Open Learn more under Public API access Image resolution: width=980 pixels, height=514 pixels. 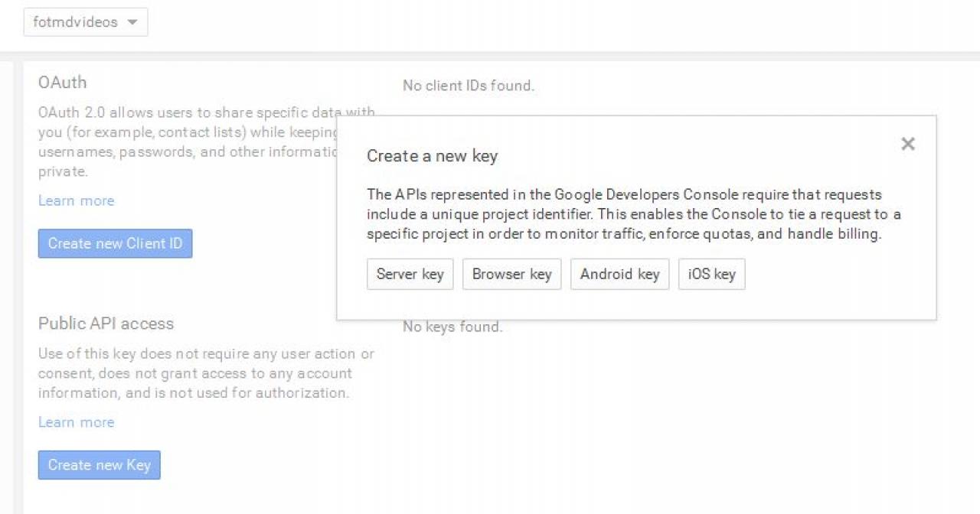76,422
